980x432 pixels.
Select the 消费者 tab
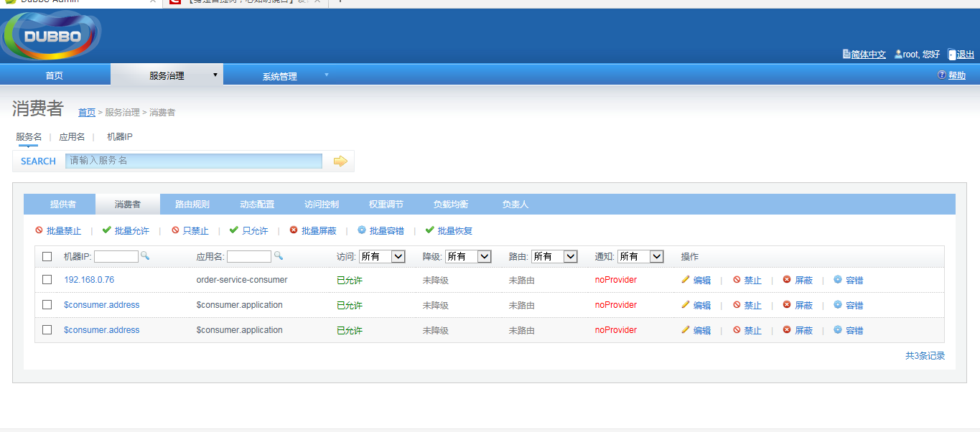click(128, 205)
